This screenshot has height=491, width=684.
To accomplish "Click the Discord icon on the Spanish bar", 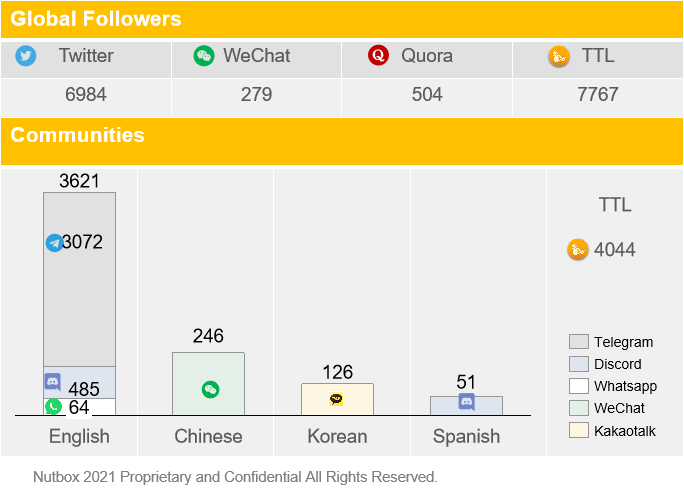I will (466, 402).
